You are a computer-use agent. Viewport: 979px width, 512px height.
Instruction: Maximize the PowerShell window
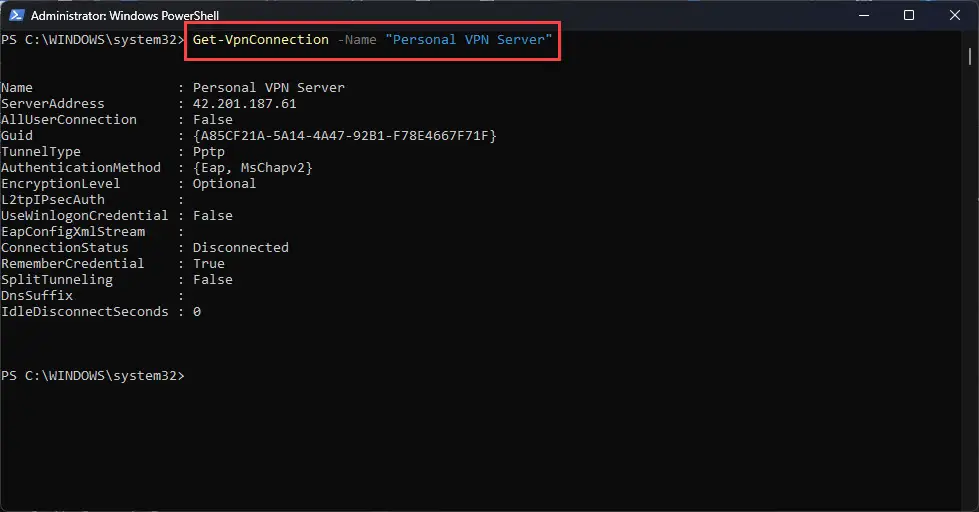tap(909, 15)
